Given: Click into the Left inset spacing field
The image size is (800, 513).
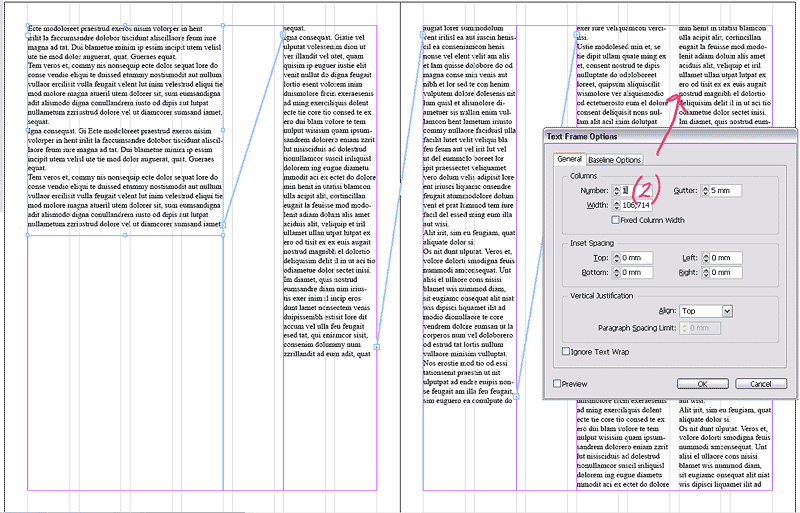Looking at the screenshot, I should point(726,258).
